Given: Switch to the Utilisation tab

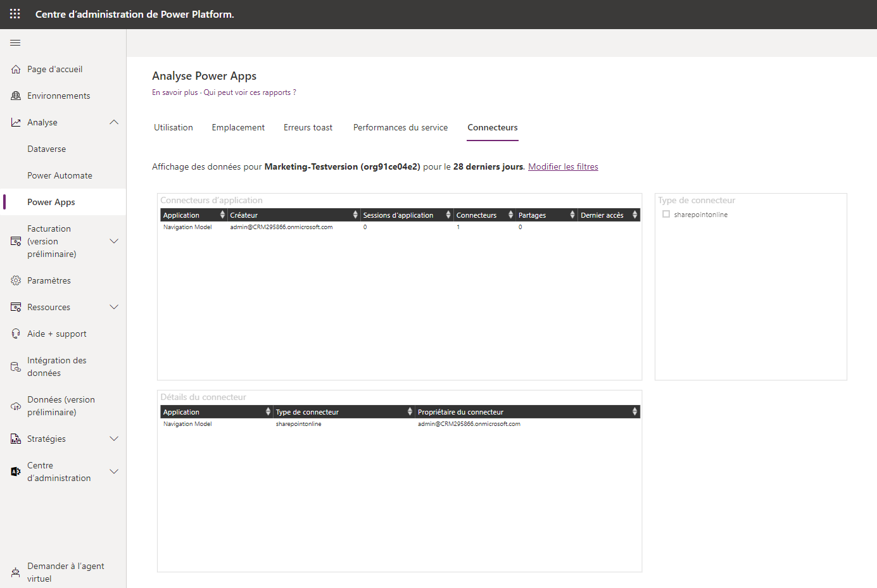Looking at the screenshot, I should (x=174, y=128).
